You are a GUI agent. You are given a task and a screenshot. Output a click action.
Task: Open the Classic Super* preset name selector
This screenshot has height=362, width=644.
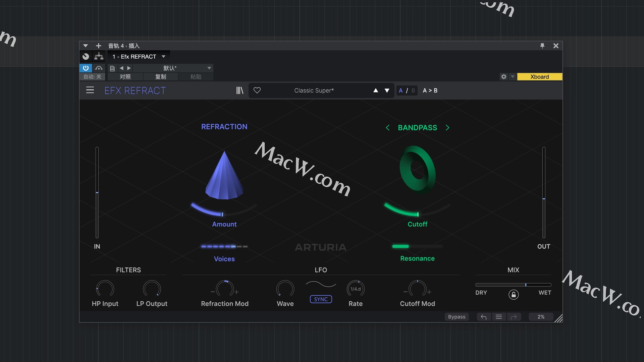click(314, 90)
